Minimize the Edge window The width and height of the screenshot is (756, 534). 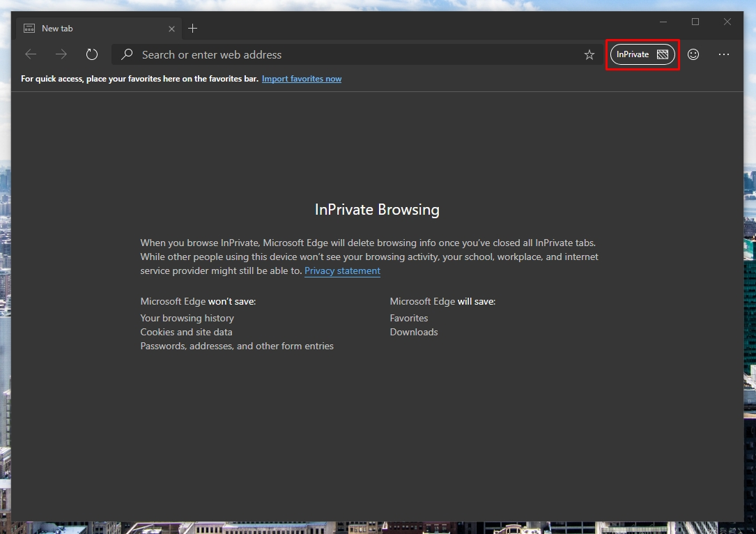663,22
